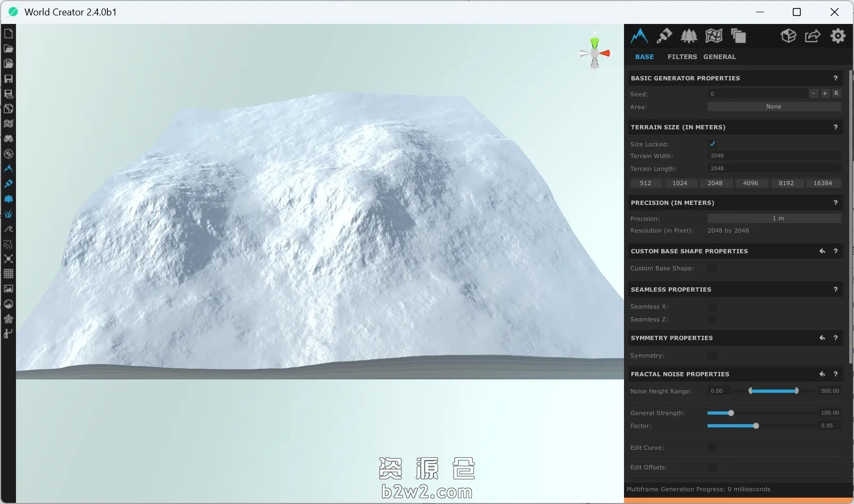Open the Precision dropdown showing 1 m
The image size is (854, 504).
[x=774, y=219]
